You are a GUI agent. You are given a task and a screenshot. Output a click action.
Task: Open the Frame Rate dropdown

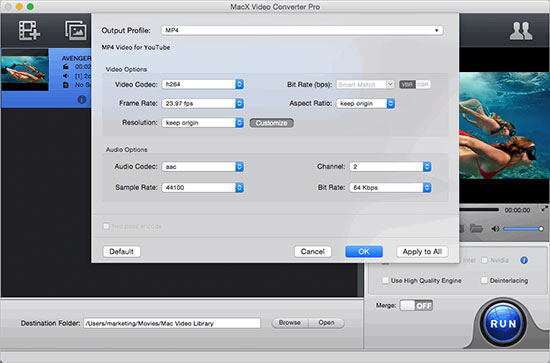coord(203,103)
